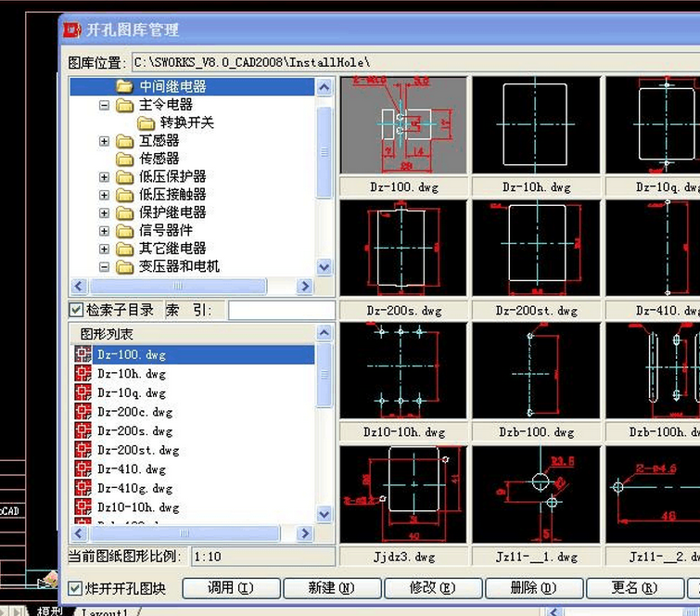Click the Dz-200s.dwg file icon in list
This screenshot has height=616, width=700.
(x=83, y=431)
